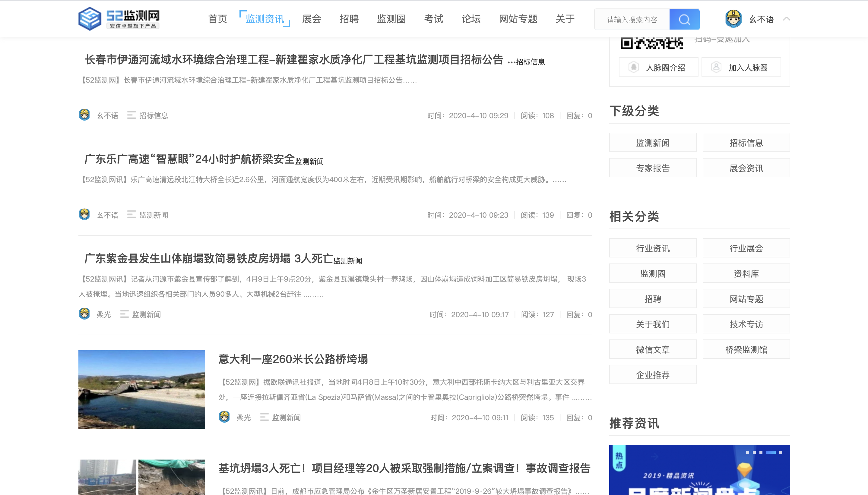Viewport: 868px width, 495px height.
Task: Select 专家报告 subcategory
Action: click(x=653, y=168)
